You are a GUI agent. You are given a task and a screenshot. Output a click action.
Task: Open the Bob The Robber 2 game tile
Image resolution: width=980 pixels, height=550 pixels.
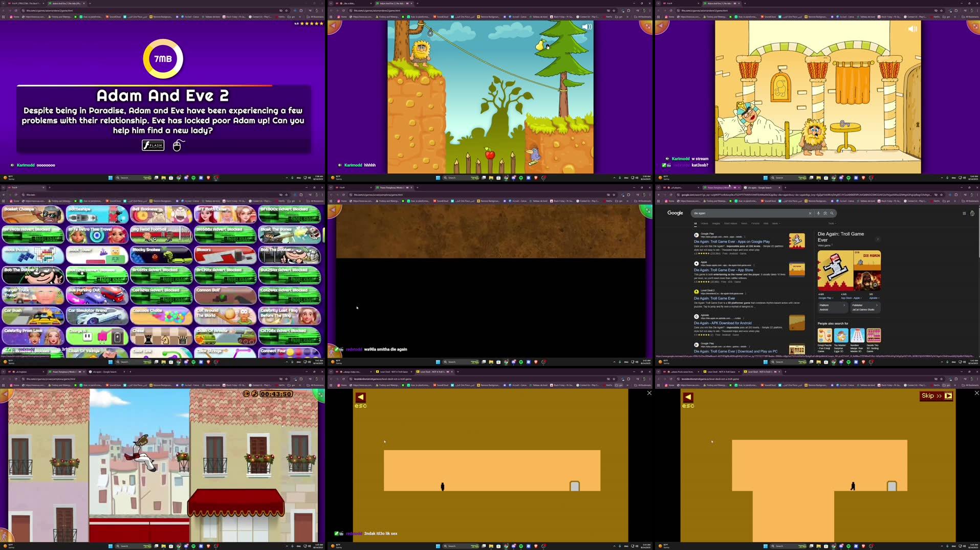33,275
